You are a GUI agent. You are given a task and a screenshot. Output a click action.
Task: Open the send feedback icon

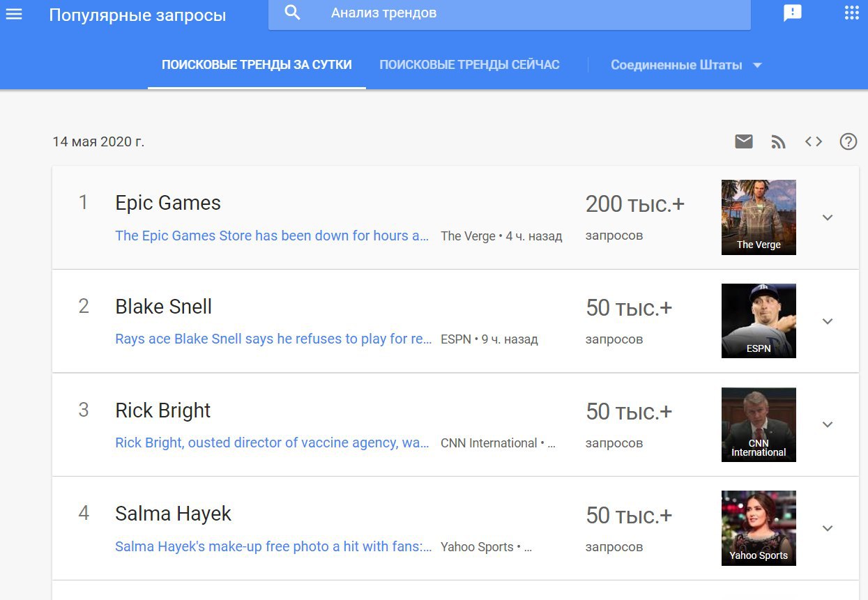pos(793,13)
